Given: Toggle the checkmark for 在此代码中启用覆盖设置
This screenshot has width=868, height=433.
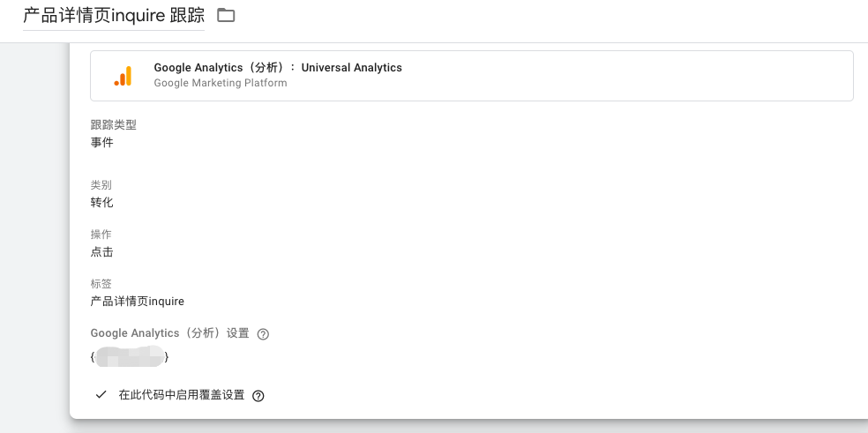Looking at the screenshot, I should pyautogui.click(x=101, y=395).
